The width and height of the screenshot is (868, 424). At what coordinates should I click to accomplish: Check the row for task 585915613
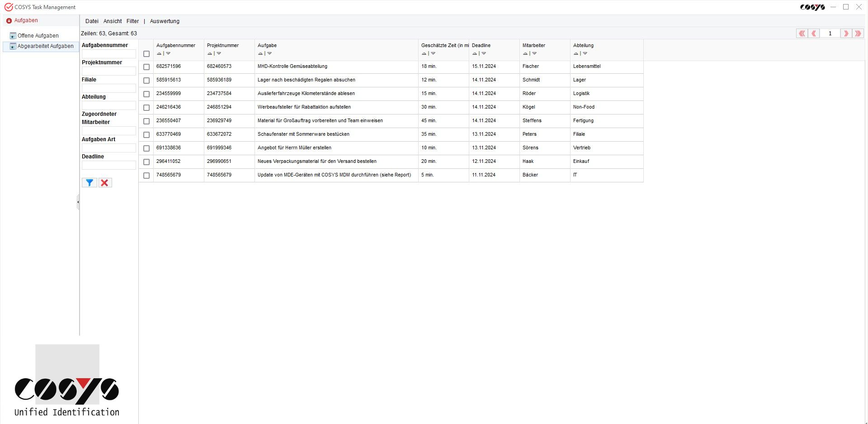pyautogui.click(x=146, y=81)
